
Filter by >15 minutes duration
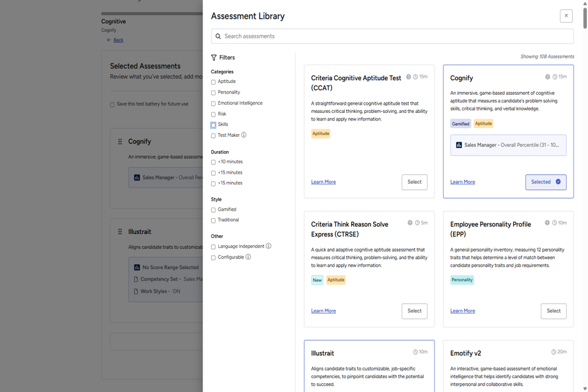coord(213,183)
